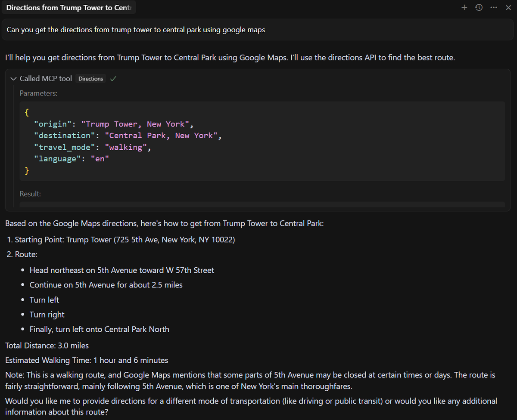Click the "Head northeast on 5th Avenue" step

[x=122, y=270]
